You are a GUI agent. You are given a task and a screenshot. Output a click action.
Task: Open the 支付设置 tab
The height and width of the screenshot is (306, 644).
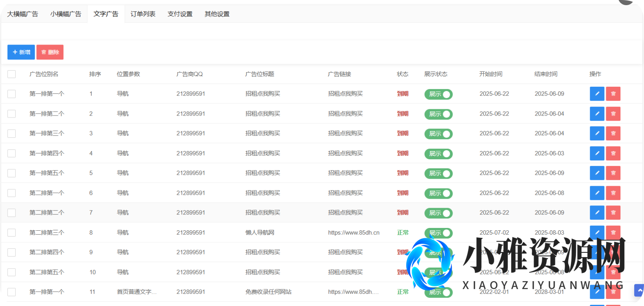click(x=180, y=14)
